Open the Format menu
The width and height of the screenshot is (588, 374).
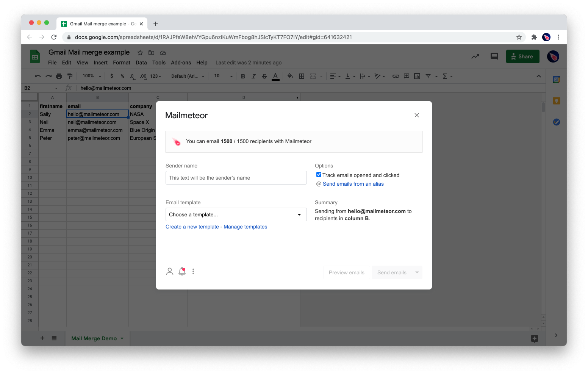(122, 63)
